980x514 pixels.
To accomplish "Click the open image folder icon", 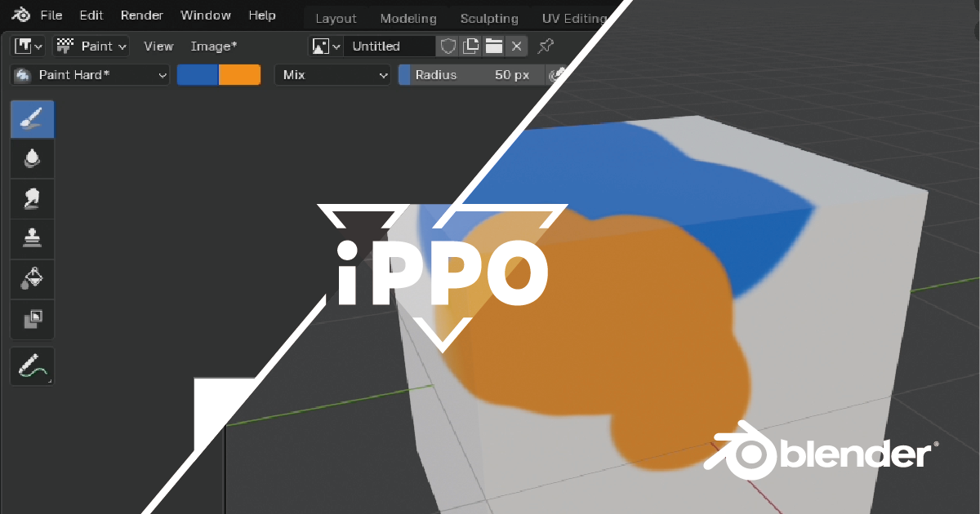I will pyautogui.click(x=493, y=47).
